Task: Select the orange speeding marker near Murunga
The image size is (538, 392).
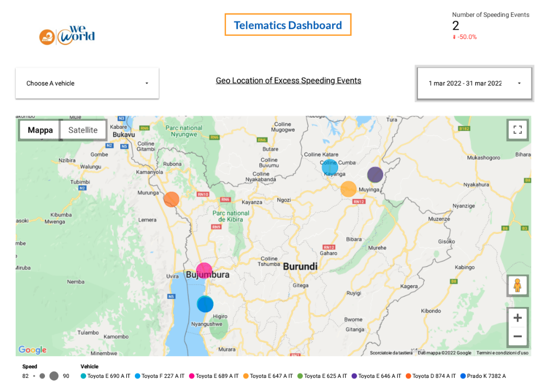Action: pos(171,199)
